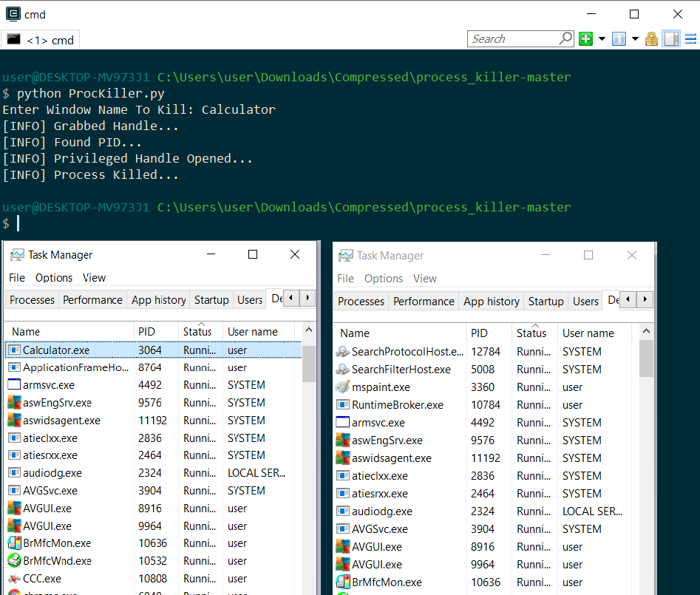Click the cmd application icon in title bar
Screen dimensions: 700x595
coord(13,14)
